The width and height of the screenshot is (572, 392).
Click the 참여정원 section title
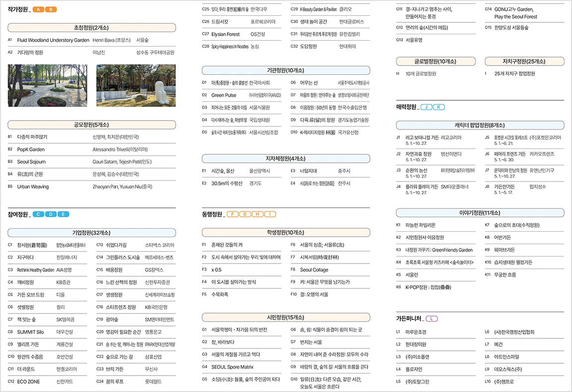tap(18, 214)
